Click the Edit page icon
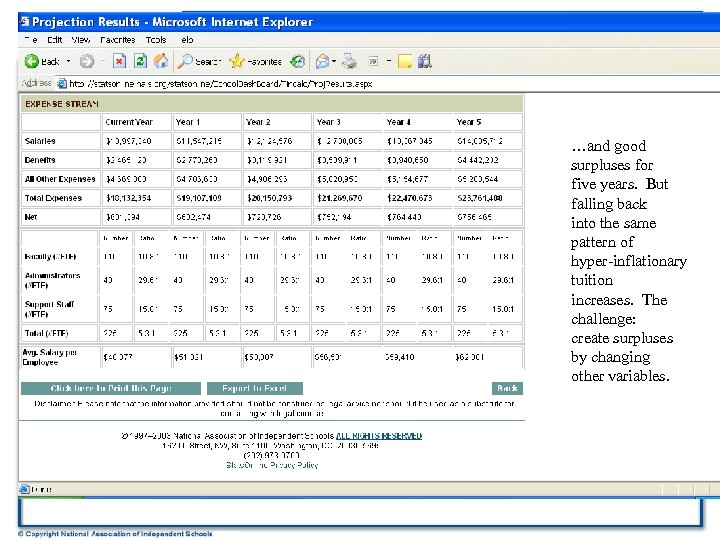Screen dimensions: 720x540 coord(373,61)
